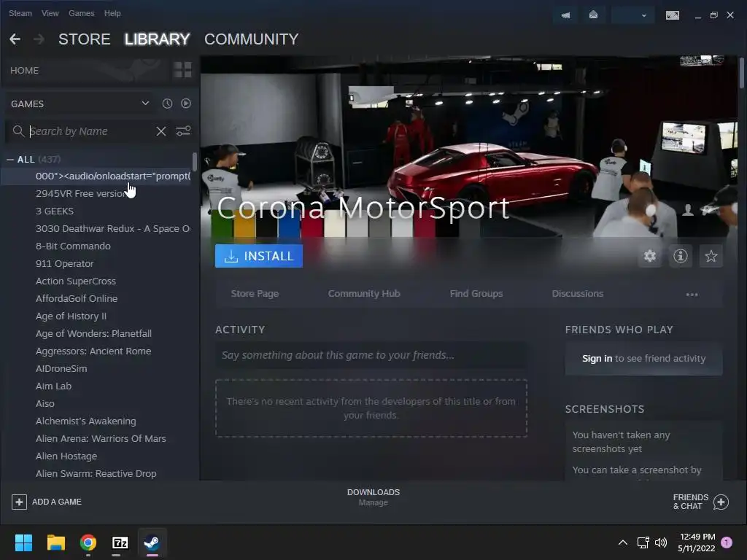The height and width of the screenshot is (560, 747).
Task: Click ADD A GAME plus button
Action: (19, 502)
